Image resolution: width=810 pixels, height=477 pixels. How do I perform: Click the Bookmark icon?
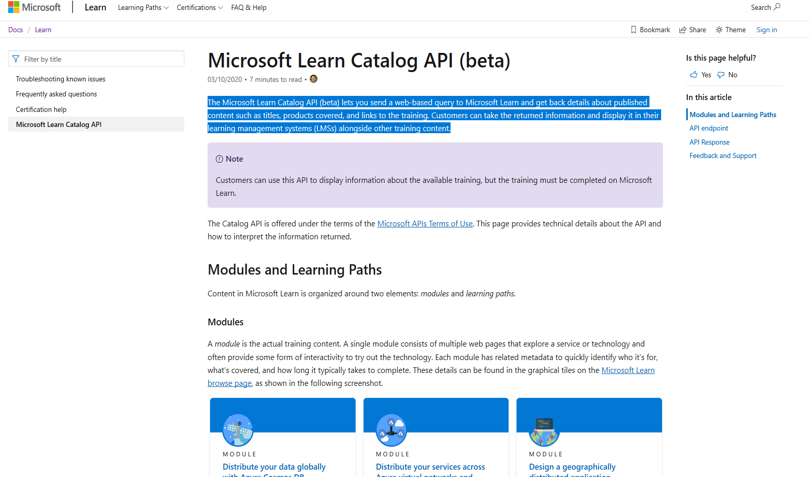pyautogui.click(x=633, y=29)
